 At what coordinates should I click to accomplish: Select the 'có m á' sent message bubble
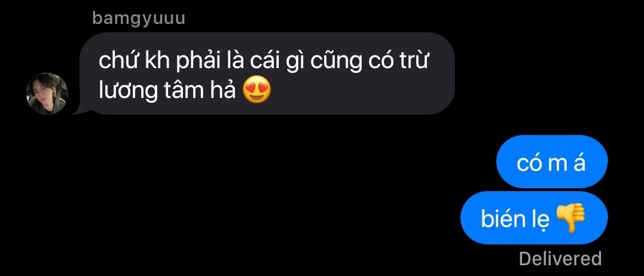click(x=551, y=161)
